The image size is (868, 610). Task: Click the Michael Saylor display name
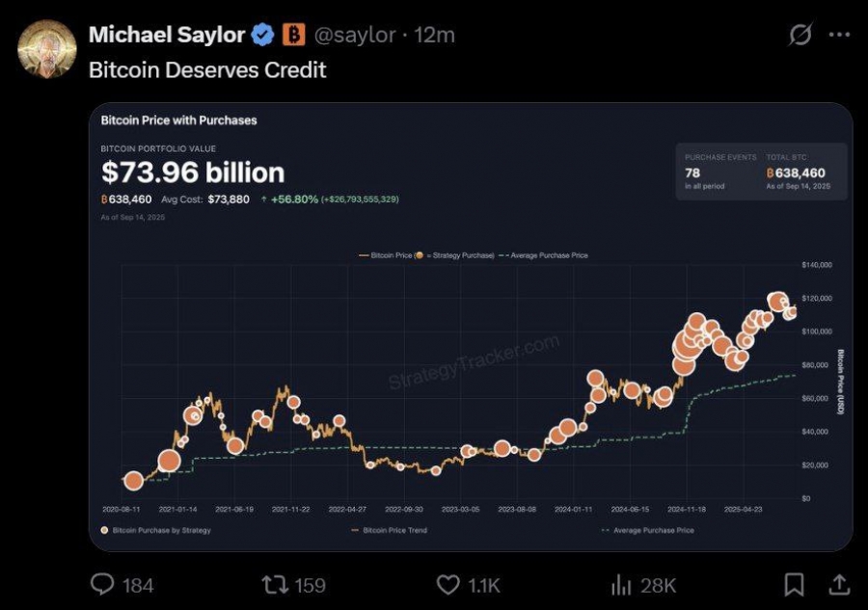166,35
